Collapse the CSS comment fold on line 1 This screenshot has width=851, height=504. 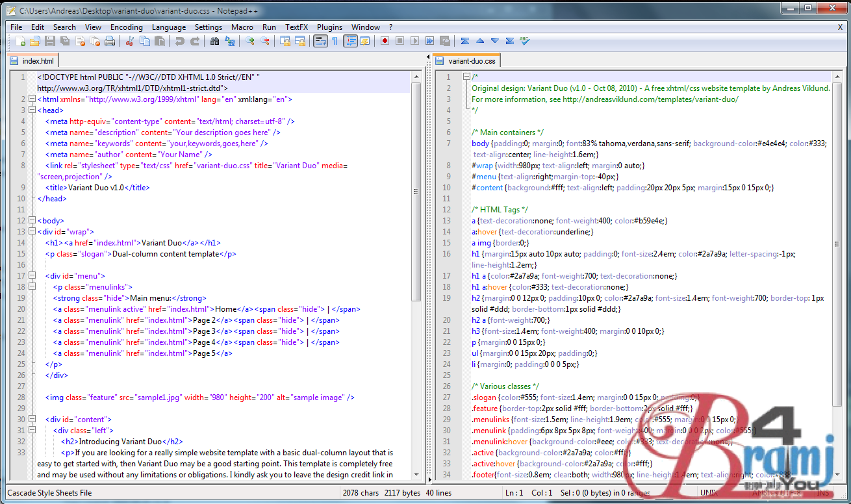[x=465, y=75]
